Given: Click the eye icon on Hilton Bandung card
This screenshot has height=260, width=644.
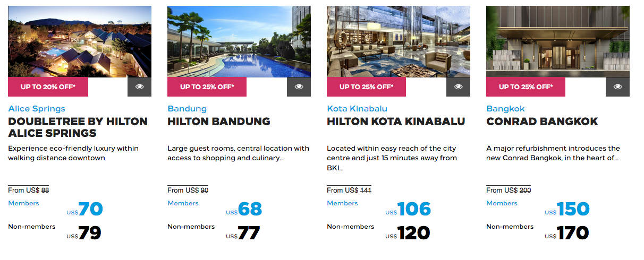Looking at the screenshot, I should pos(299,86).
